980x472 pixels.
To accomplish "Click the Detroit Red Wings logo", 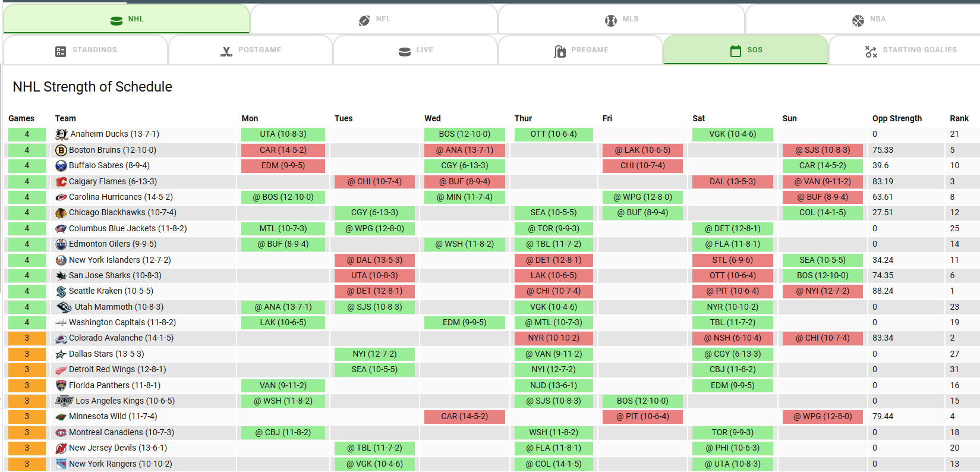I will tap(61, 370).
